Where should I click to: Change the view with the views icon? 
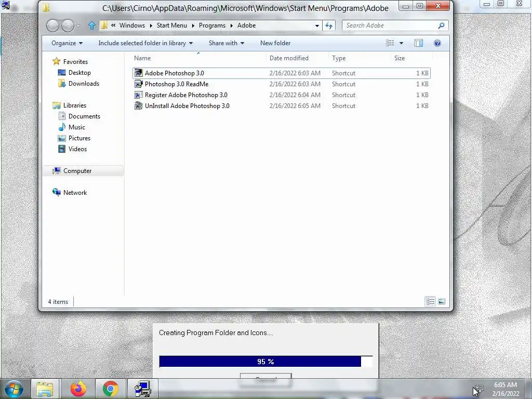click(x=390, y=43)
